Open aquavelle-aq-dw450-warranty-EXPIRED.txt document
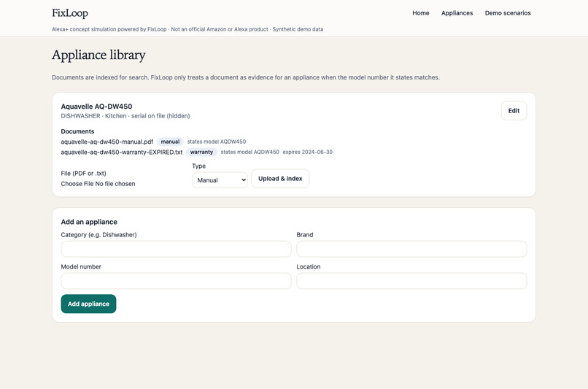588x389 pixels. pos(122,153)
